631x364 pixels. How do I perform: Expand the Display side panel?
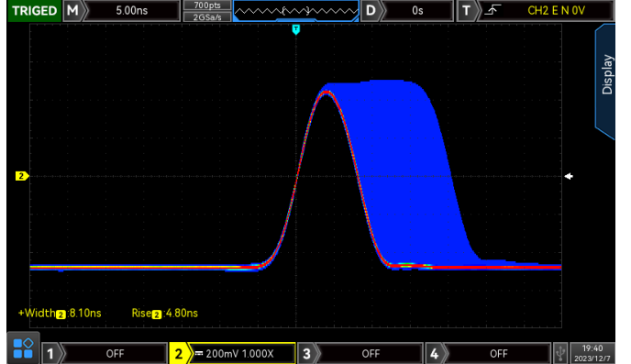(605, 81)
